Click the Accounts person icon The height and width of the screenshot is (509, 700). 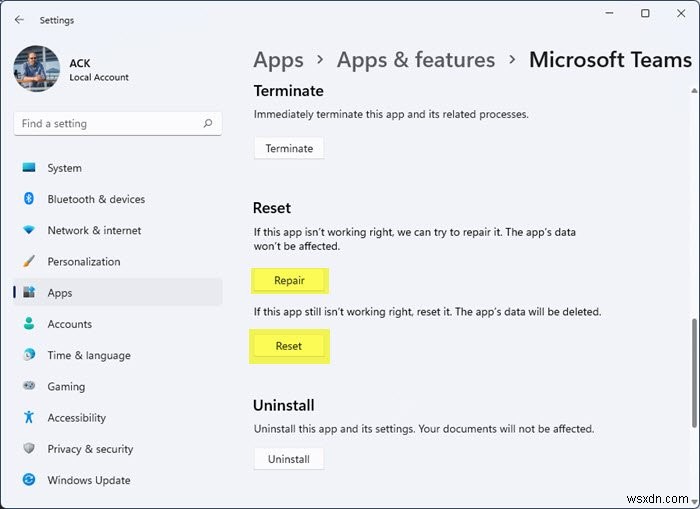coord(29,324)
